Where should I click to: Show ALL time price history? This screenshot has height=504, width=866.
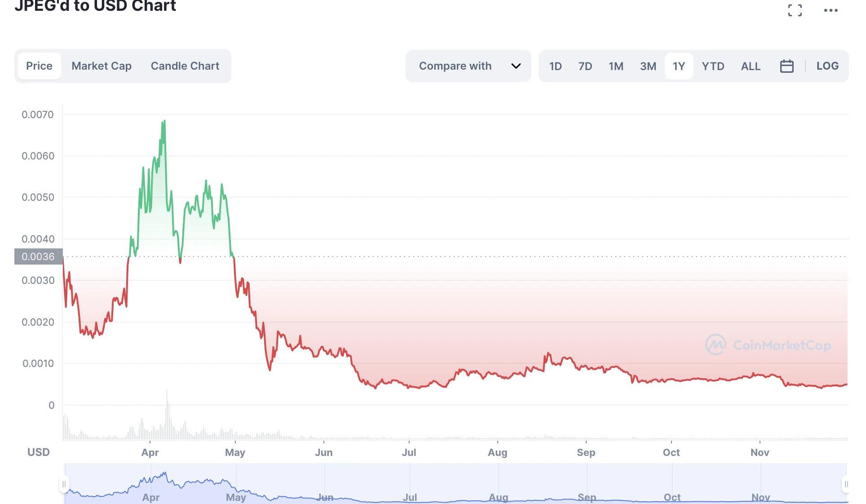coord(751,66)
